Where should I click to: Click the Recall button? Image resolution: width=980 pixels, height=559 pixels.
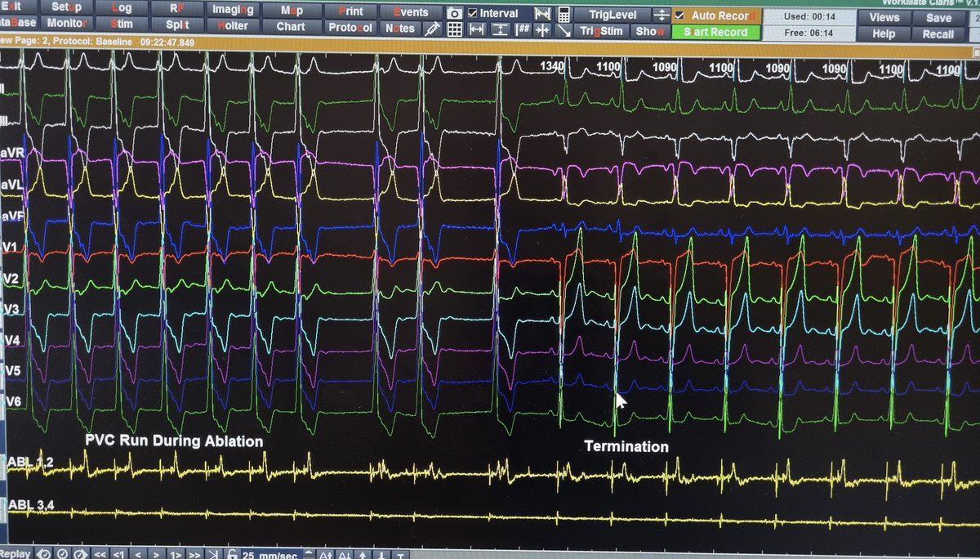point(938,34)
